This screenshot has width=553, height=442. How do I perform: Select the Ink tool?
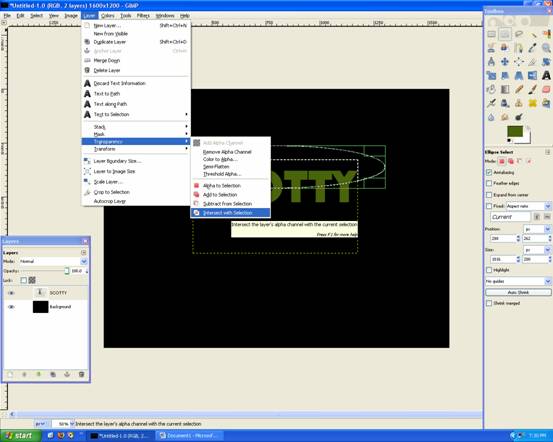coord(505,103)
